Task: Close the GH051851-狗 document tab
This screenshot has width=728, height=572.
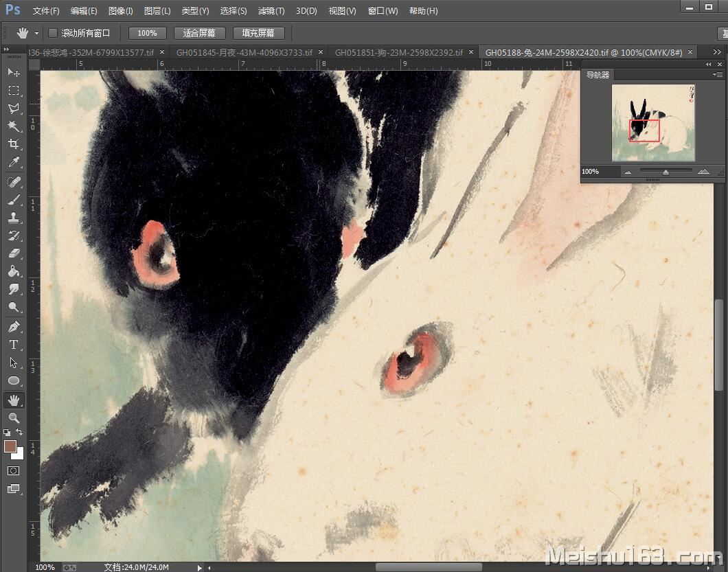Action: point(470,52)
